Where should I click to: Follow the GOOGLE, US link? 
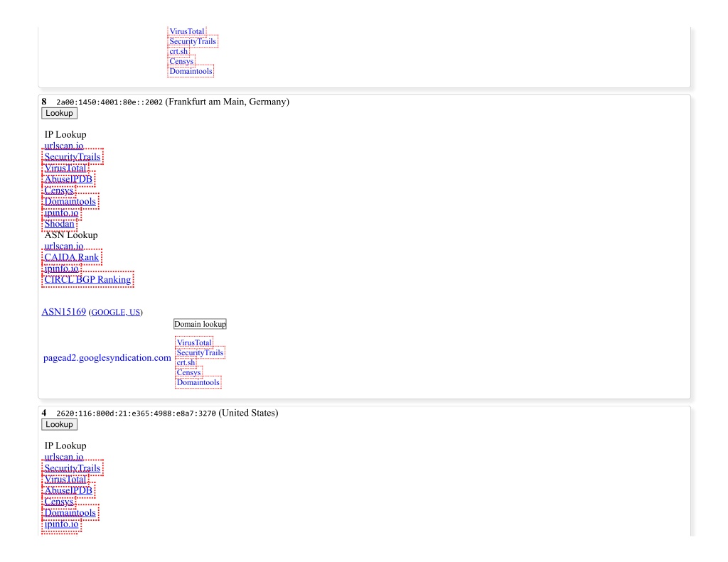point(116,313)
